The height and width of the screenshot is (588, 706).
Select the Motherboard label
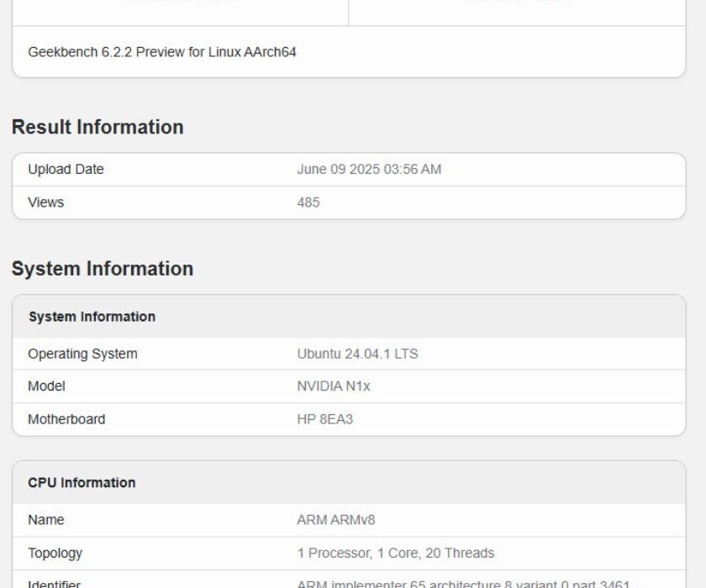pyautogui.click(x=66, y=419)
